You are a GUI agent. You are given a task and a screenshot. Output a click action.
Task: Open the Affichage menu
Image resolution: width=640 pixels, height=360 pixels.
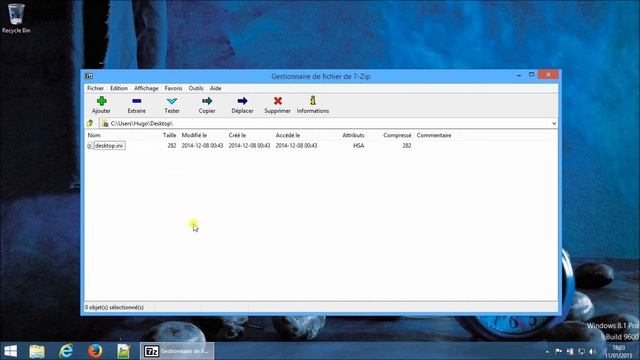click(146, 88)
